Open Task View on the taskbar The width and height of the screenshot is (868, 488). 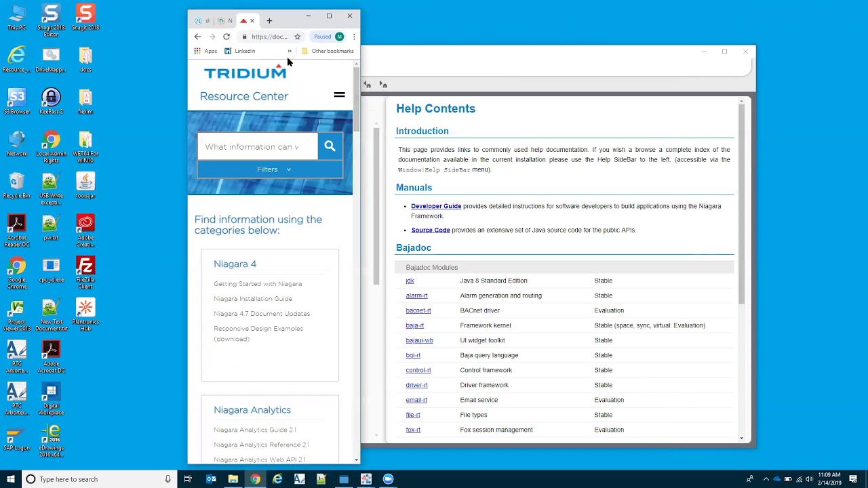click(188, 479)
